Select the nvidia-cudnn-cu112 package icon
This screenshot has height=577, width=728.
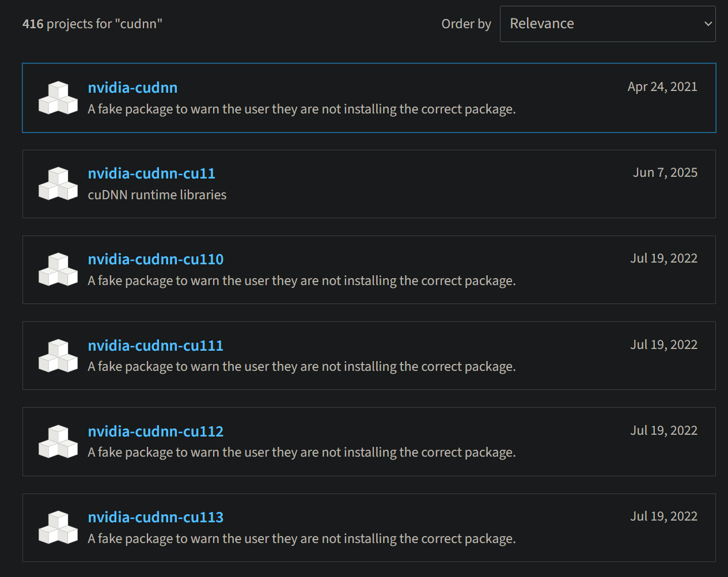[x=58, y=442]
